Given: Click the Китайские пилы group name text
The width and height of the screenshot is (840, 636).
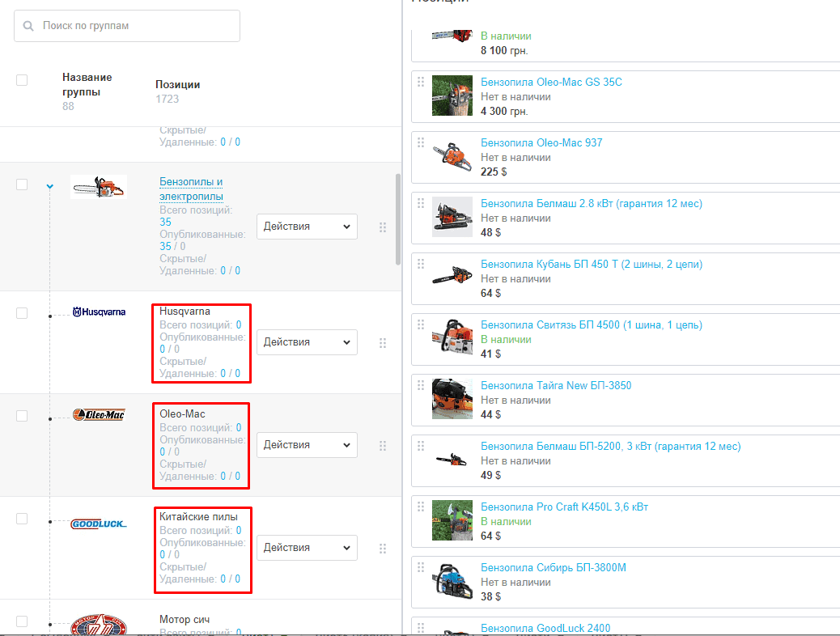Looking at the screenshot, I should [199, 516].
